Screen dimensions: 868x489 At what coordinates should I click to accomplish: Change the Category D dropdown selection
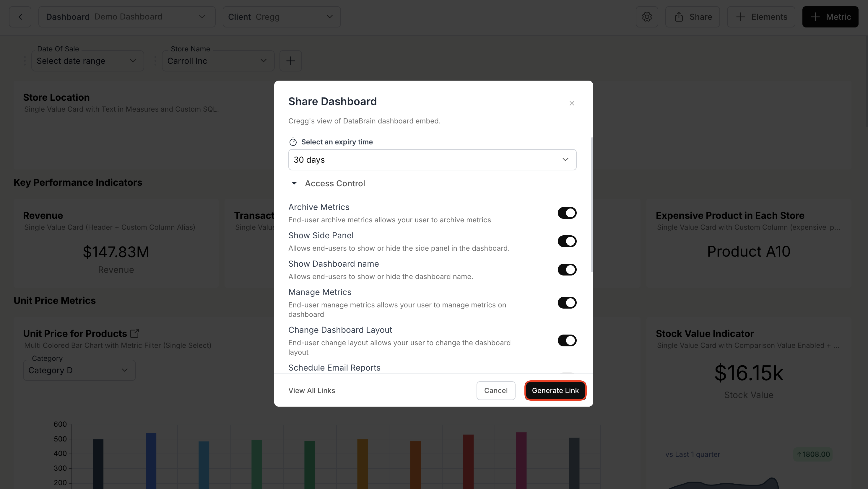point(79,370)
